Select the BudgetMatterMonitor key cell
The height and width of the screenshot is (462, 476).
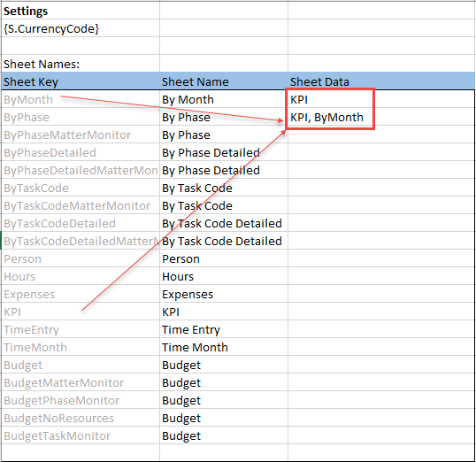[81, 382]
